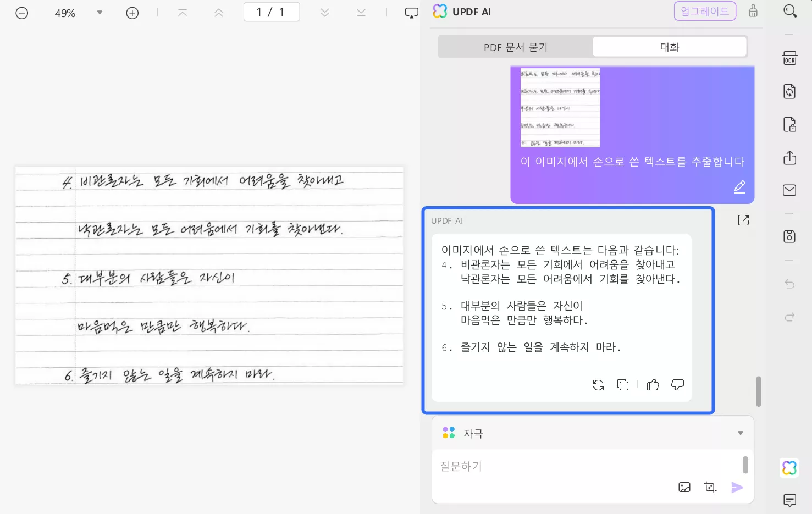Open the protect PDF lock icon
Viewport: 812px width, 514px height.
click(x=790, y=125)
